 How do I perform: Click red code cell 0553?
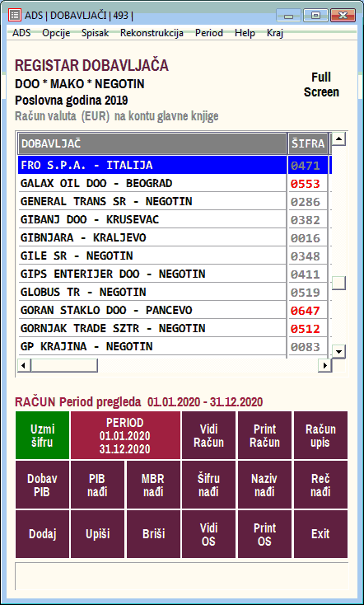pyautogui.click(x=308, y=183)
